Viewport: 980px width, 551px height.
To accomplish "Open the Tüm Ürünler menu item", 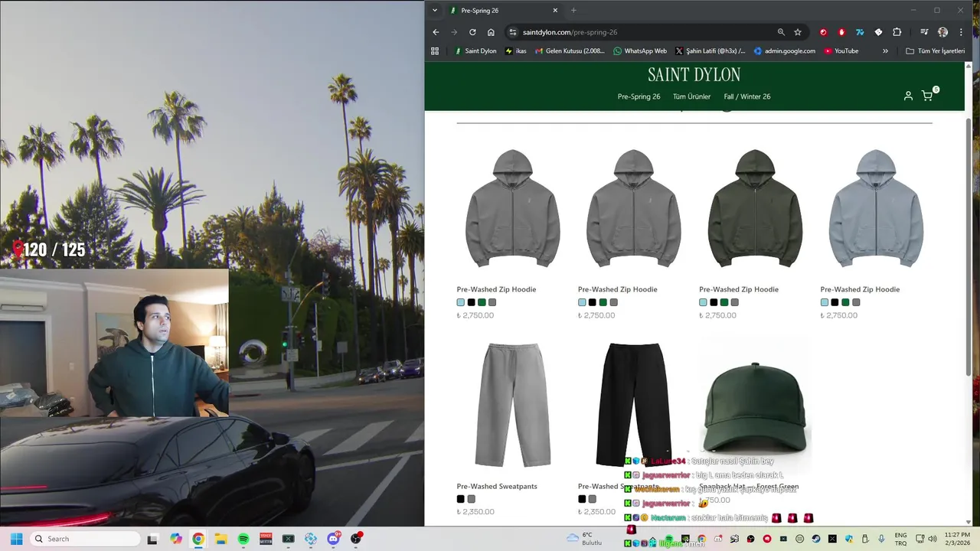I will click(x=691, y=96).
